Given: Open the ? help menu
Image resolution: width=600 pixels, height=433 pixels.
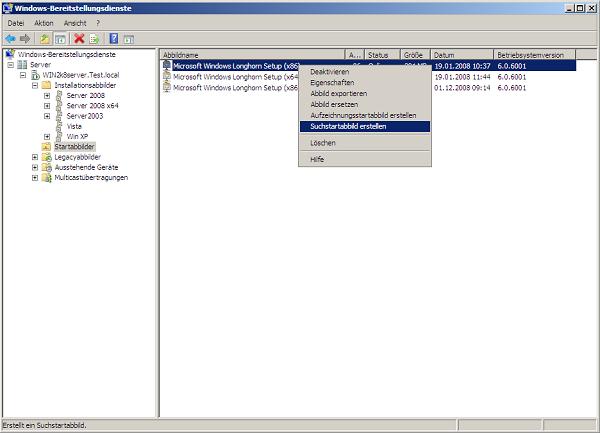Looking at the screenshot, I should (x=98, y=23).
